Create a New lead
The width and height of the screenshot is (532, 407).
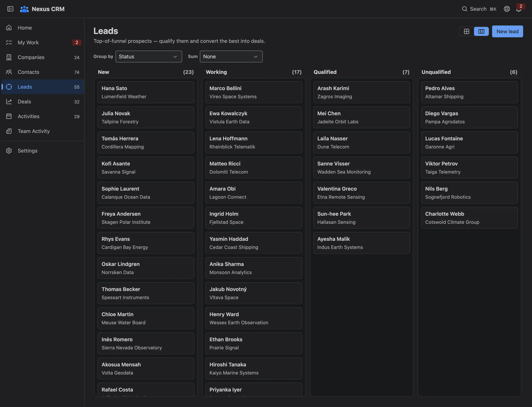pyautogui.click(x=507, y=31)
